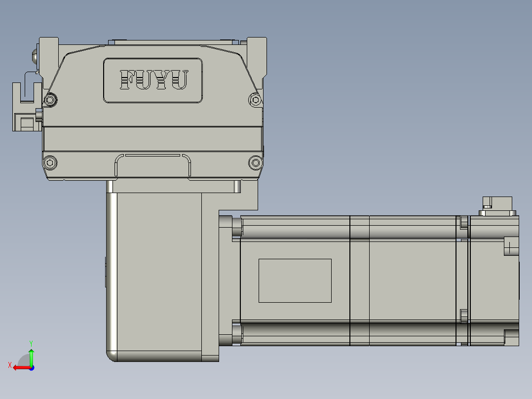Select the red X axis of the triad
The width and height of the screenshot is (532, 399).
pos(22,368)
